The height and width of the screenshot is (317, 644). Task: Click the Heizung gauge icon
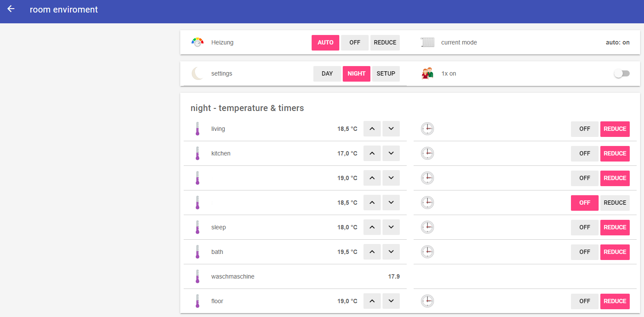point(198,42)
